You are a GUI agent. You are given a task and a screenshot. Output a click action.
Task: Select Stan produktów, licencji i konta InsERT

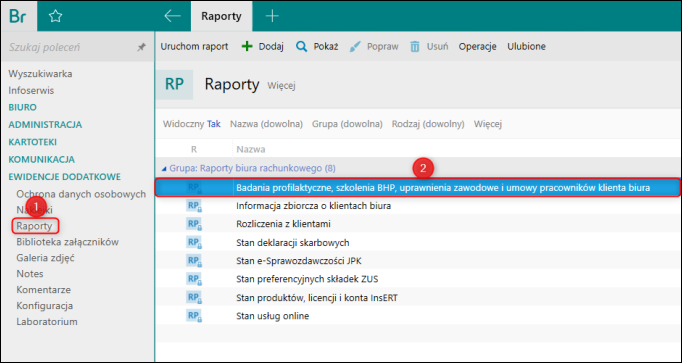(x=417, y=297)
